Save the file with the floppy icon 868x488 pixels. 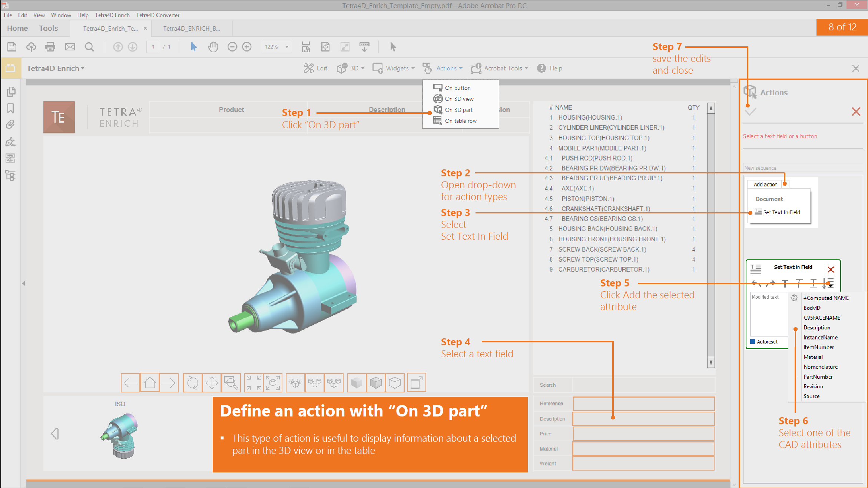[12, 47]
